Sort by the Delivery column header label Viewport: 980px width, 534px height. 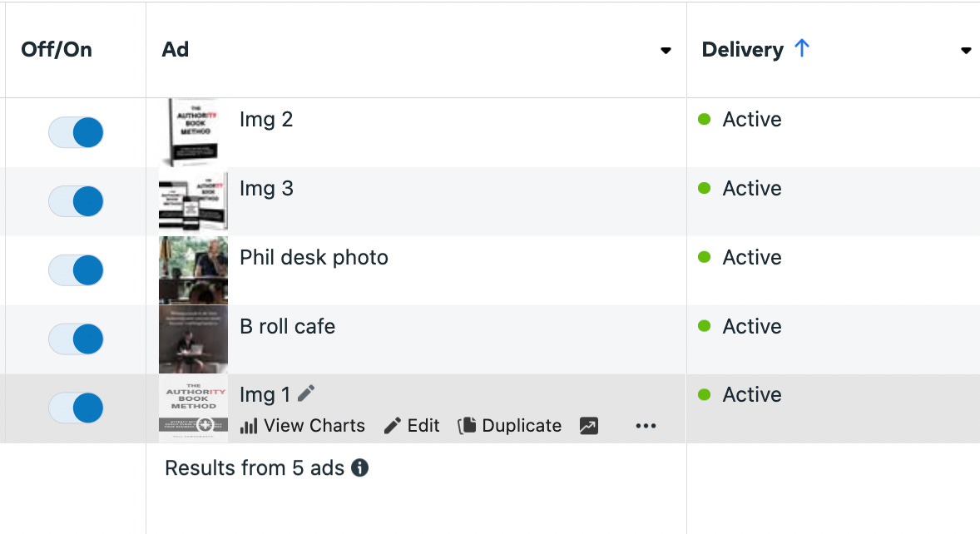(742, 50)
